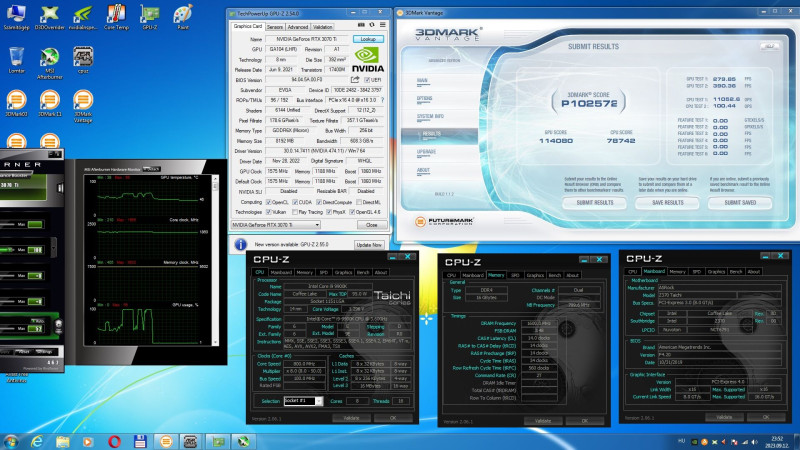Toggle the Ray Tracing checkbox
Screen dimensions: 800x450
coord(295,212)
